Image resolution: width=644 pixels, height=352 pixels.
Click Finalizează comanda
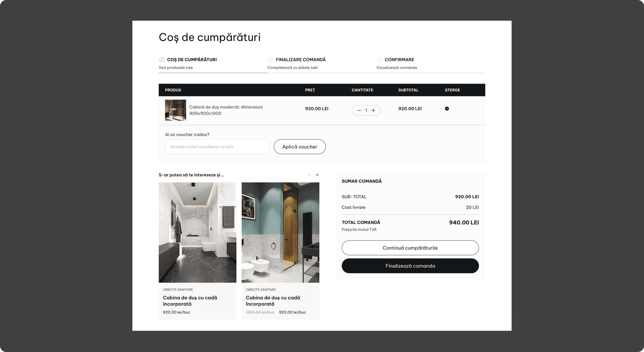point(410,266)
